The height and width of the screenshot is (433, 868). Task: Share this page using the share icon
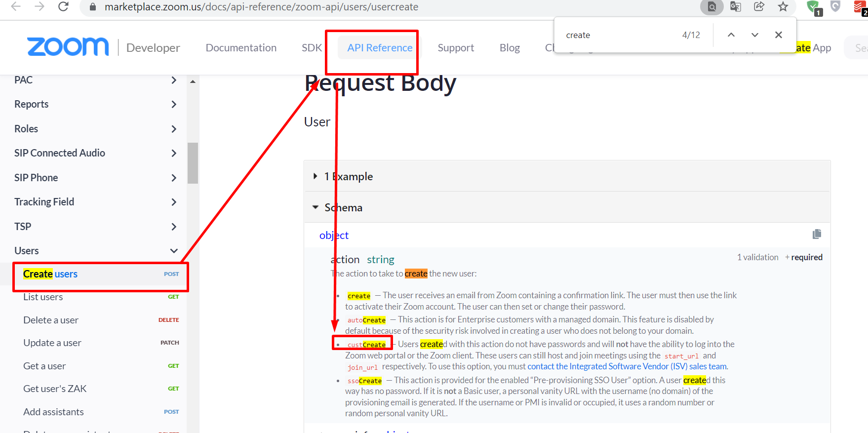pos(759,6)
